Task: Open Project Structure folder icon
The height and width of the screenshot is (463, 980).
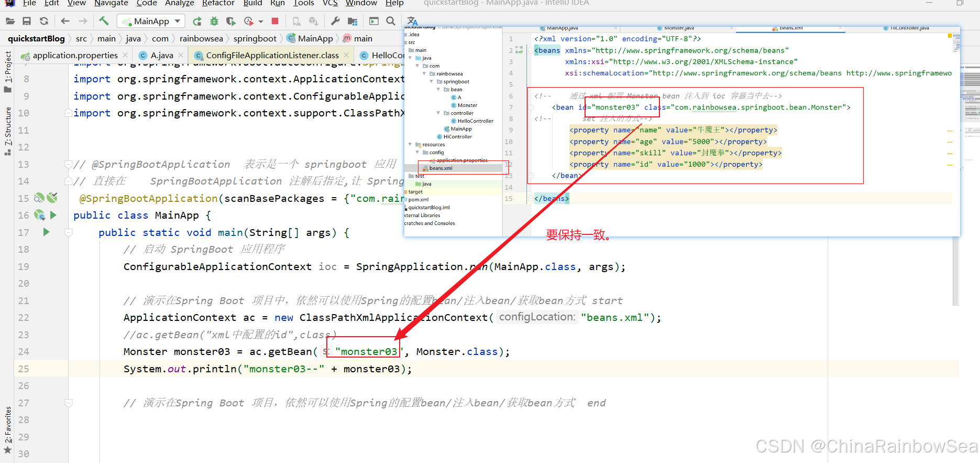Action: [353, 21]
